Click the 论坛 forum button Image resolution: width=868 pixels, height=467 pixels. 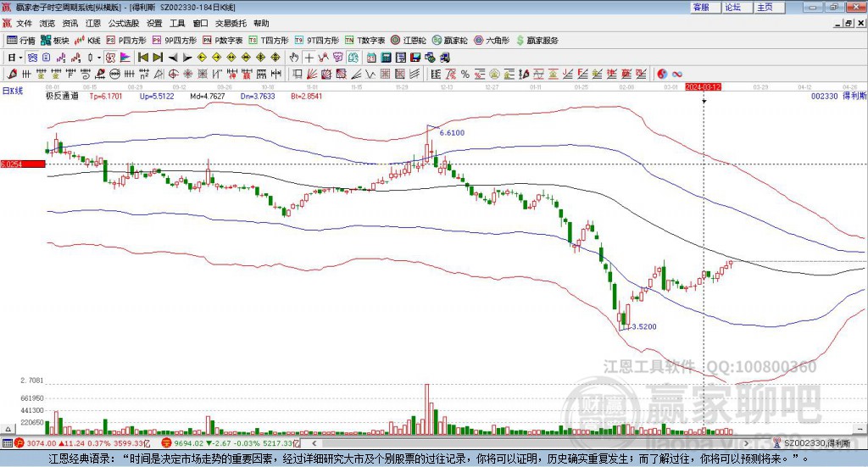point(737,7)
